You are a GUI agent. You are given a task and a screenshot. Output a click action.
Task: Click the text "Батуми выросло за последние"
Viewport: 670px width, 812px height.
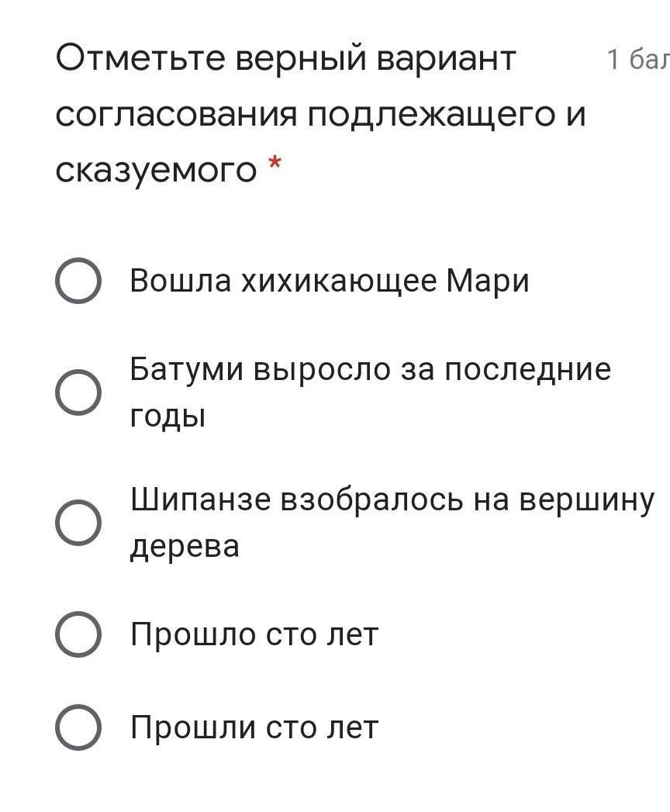[x=370, y=369]
